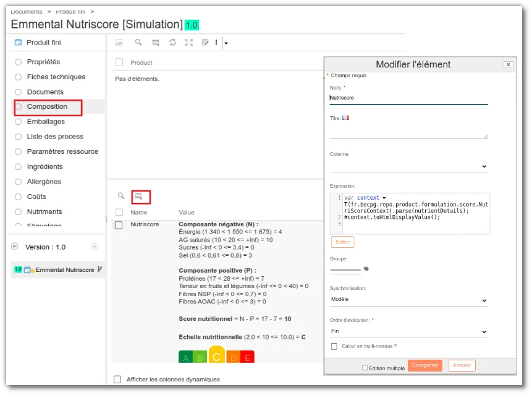Select the Emmental Nutriscore tree entry
The height and width of the screenshot is (395, 532).
[x=65, y=270]
